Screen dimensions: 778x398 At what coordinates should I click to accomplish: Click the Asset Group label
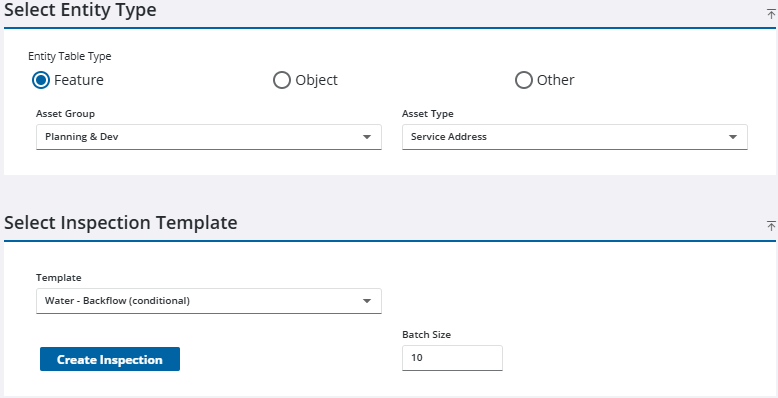[x=65, y=114]
